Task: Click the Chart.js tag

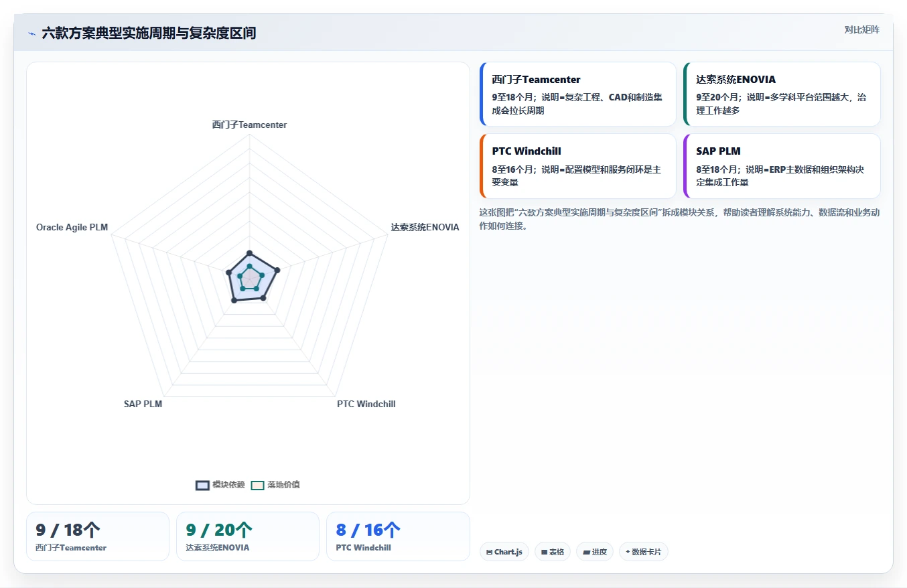Action: [504, 552]
